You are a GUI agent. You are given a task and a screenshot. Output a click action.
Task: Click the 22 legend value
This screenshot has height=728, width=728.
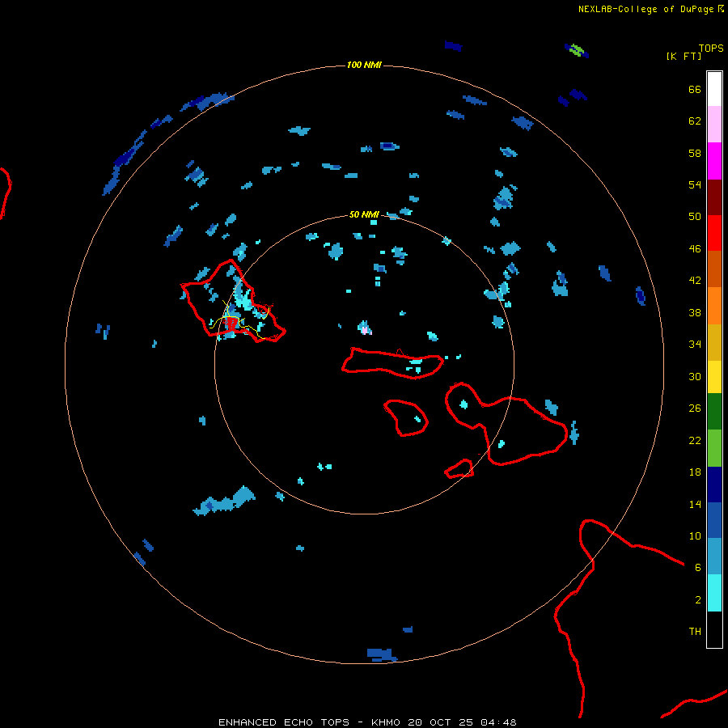pos(695,440)
